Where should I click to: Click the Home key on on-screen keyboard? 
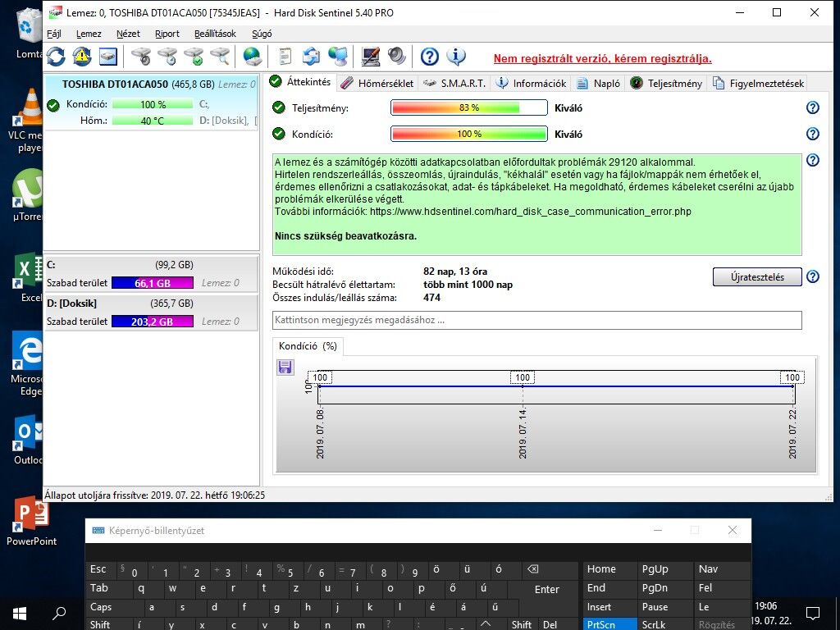coord(608,569)
